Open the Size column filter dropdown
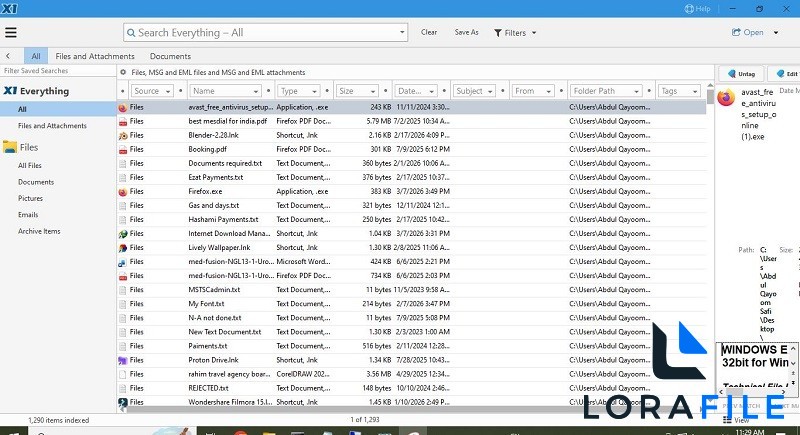This screenshot has height=435, width=800. [x=372, y=91]
